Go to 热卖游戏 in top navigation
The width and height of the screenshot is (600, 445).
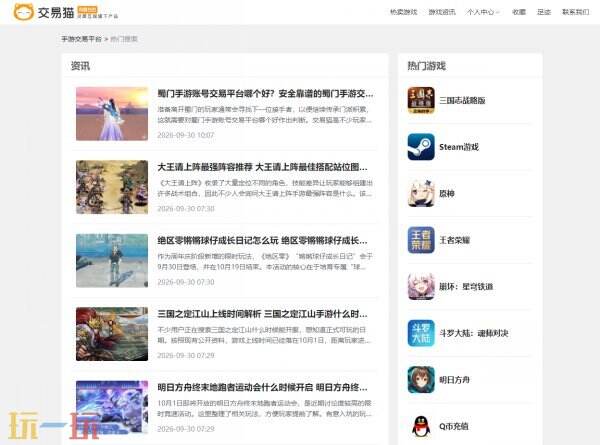(403, 12)
